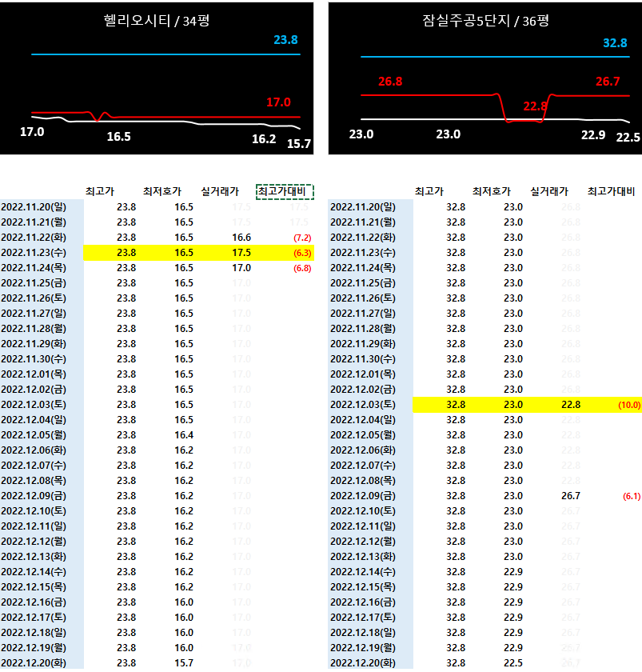642x672 pixels.
Task: Click the red (7.2) cell
Action: click(x=302, y=238)
